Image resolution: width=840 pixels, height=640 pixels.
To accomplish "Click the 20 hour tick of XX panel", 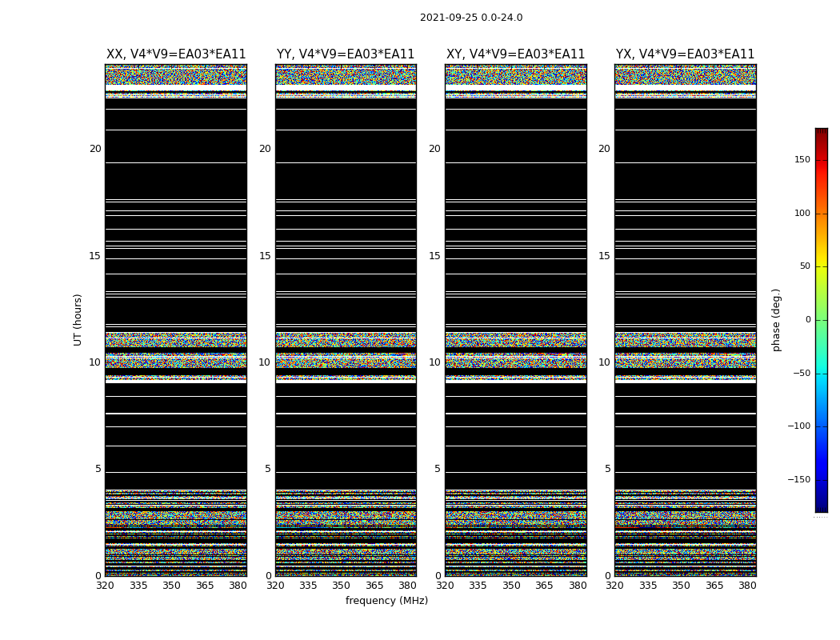I will click(x=95, y=149).
